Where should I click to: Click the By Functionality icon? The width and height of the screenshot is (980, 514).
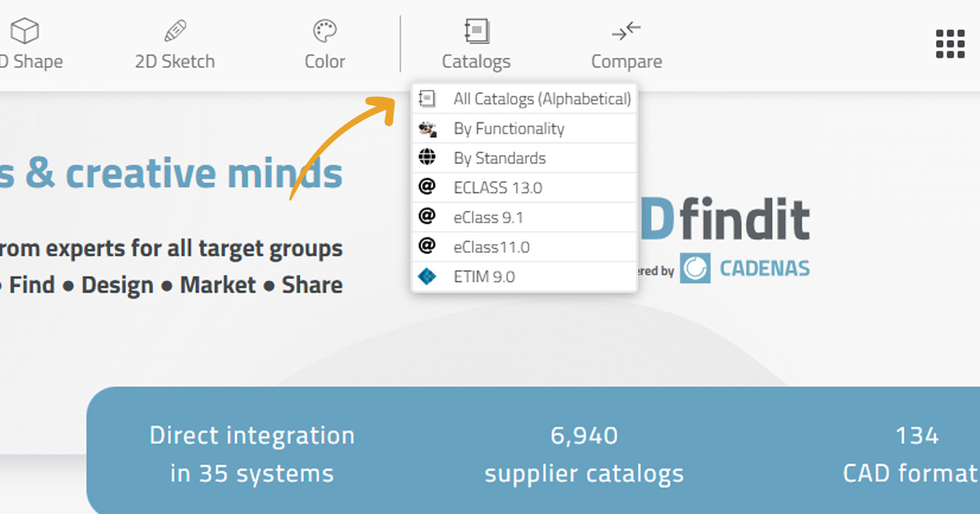[x=426, y=128]
